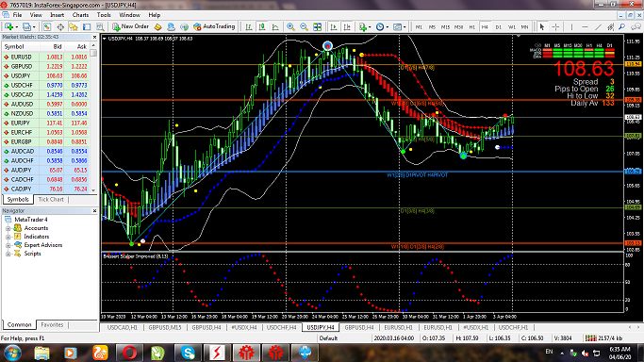Click the Market Watch scroll down arrow
The width and height of the screenshot is (644, 362).
coord(93,190)
